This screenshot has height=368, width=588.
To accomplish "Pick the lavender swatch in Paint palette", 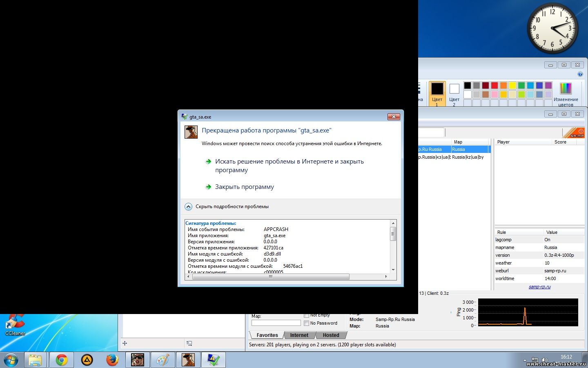I will [x=548, y=94].
